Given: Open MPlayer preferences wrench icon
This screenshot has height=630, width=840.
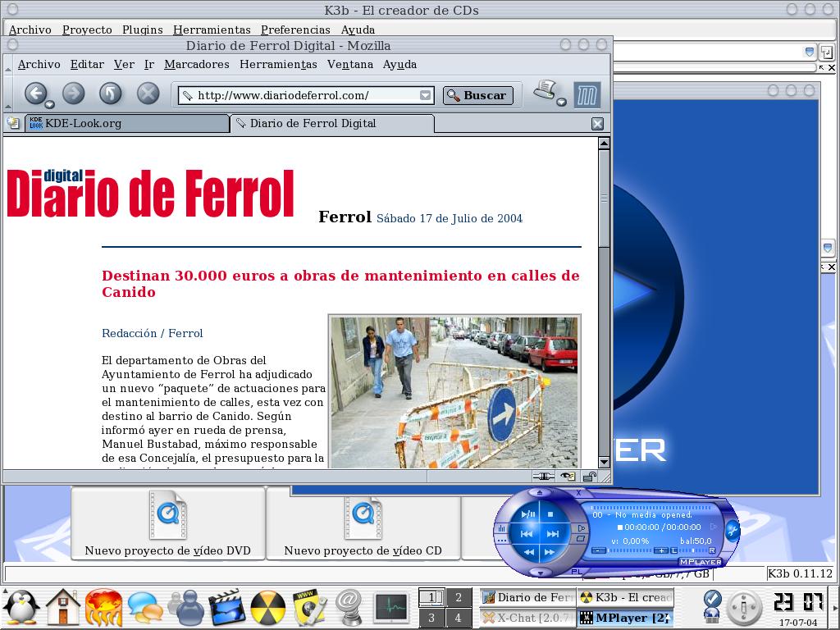Looking at the screenshot, I should tap(733, 531).
